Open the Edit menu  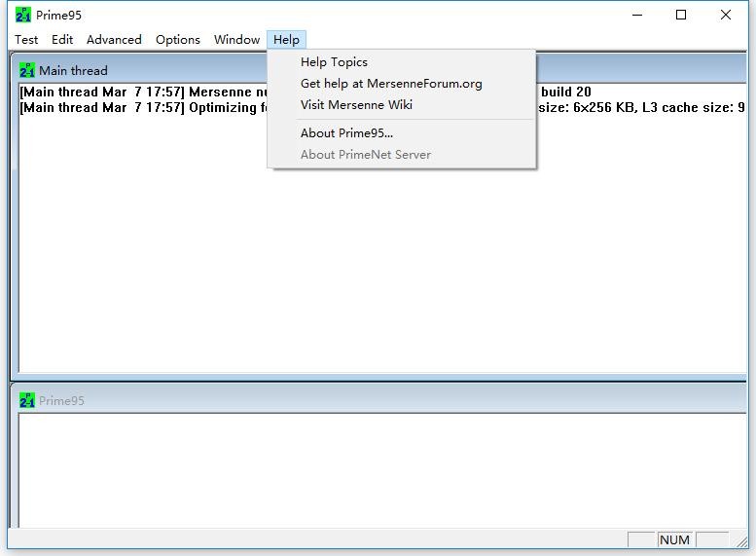(x=62, y=40)
